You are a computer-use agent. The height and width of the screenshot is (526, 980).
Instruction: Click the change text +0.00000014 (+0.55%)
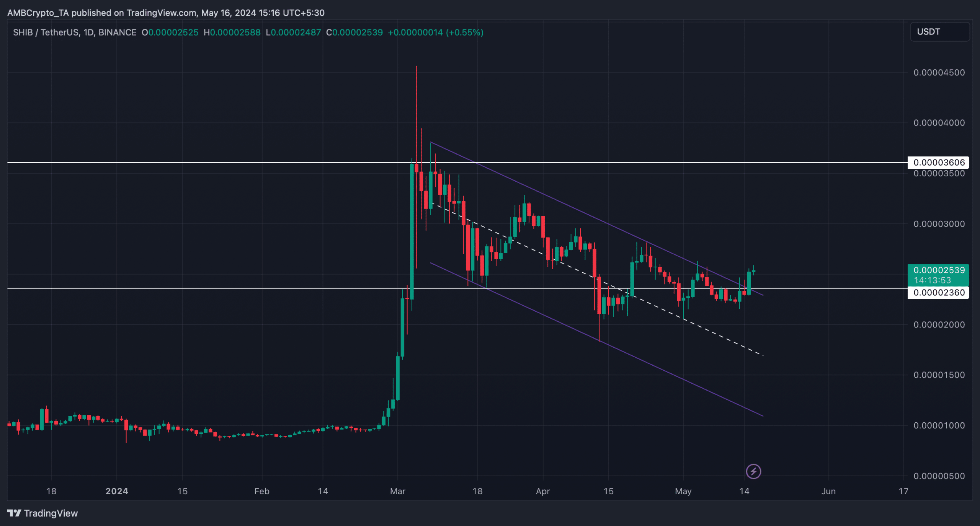[x=436, y=33]
